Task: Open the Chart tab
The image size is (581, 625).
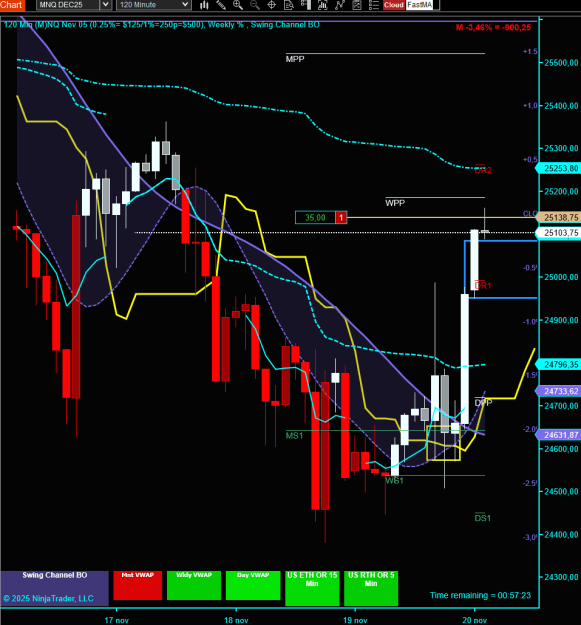Action: pos(12,5)
